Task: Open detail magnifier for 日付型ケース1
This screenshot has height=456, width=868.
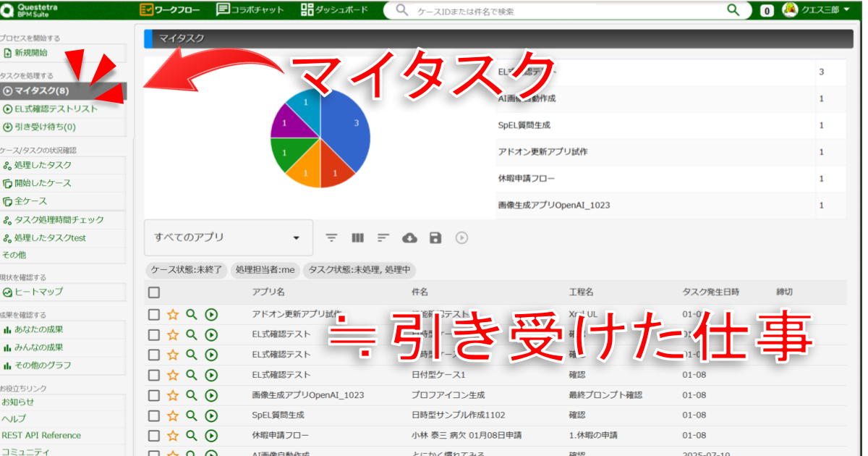Action: (192, 375)
